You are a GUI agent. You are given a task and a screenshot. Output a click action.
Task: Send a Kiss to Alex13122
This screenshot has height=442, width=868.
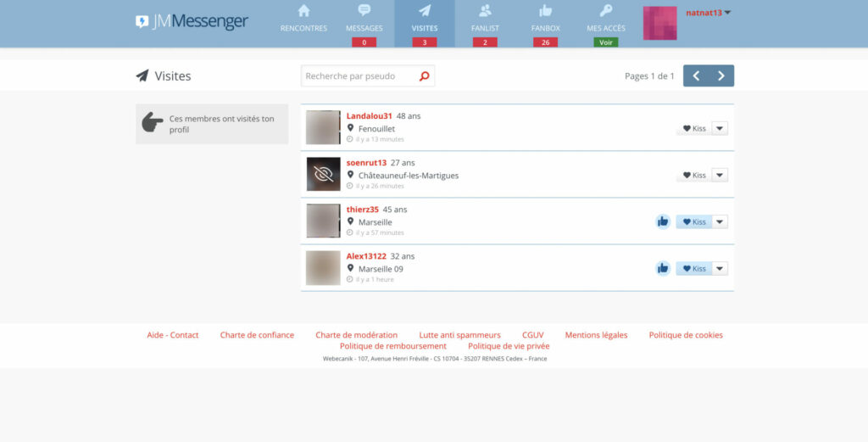pos(694,269)
